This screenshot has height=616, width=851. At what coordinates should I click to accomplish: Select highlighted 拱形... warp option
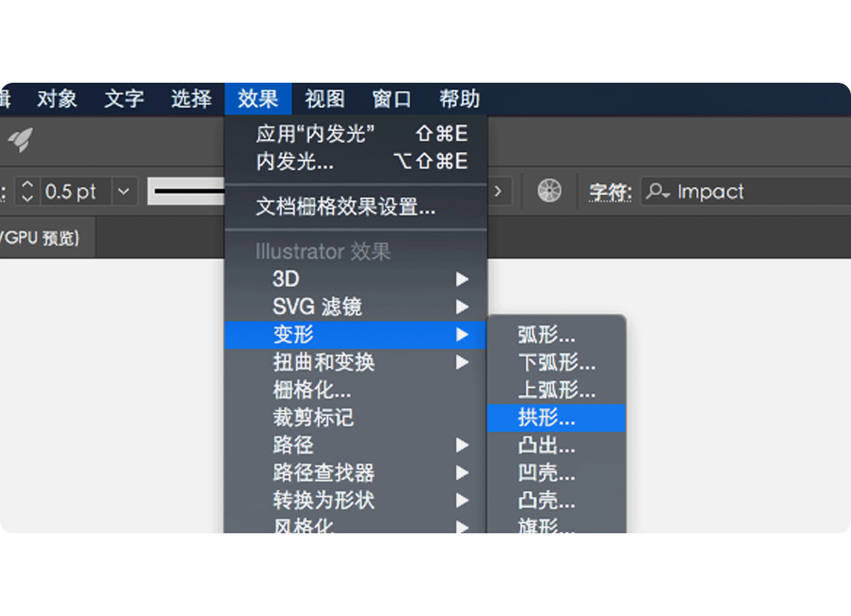click(556, 418)
